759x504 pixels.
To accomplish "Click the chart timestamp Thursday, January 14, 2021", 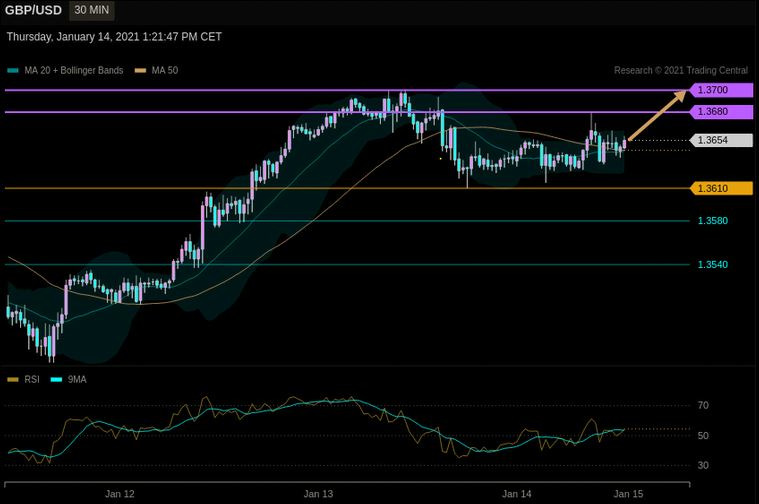I will [114, 37].
